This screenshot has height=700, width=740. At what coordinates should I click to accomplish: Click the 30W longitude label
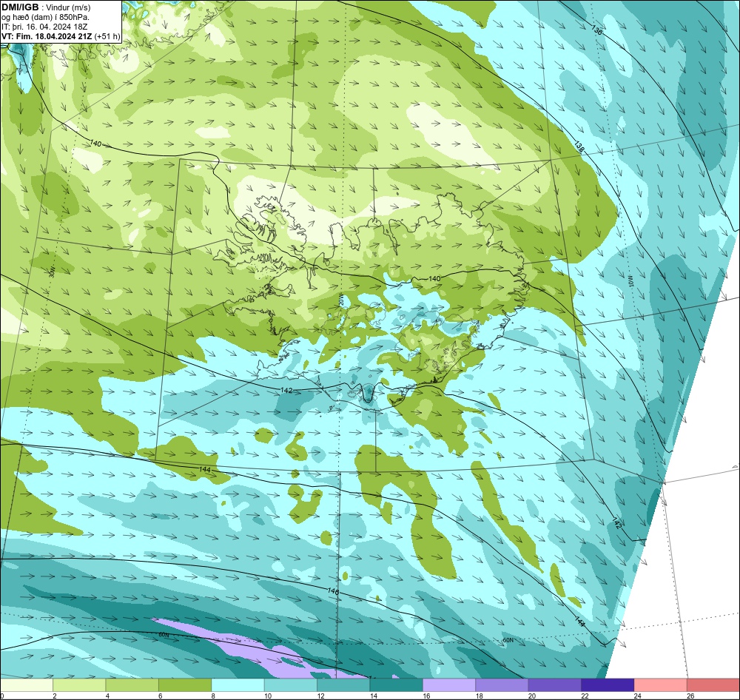pos(52,272)
